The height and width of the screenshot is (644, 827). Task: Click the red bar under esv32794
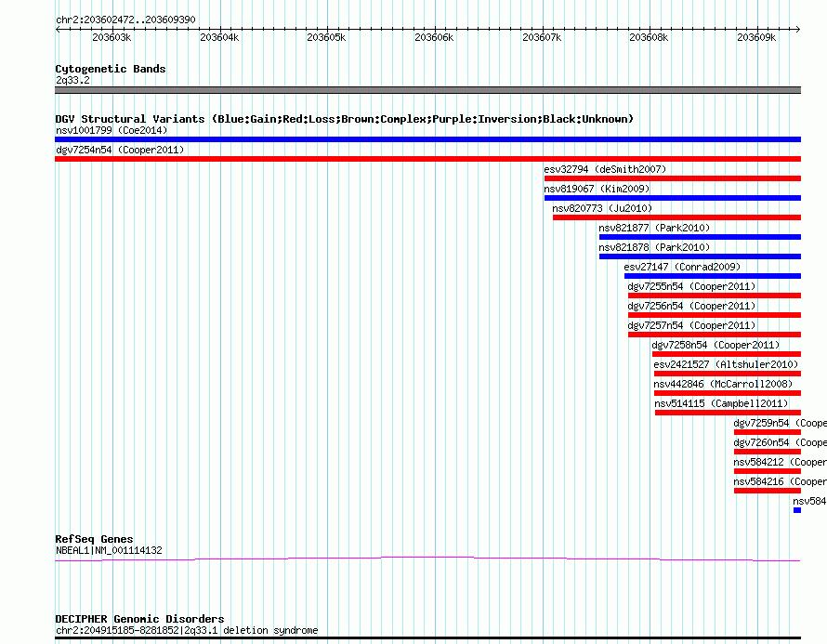tap(673, 178)
